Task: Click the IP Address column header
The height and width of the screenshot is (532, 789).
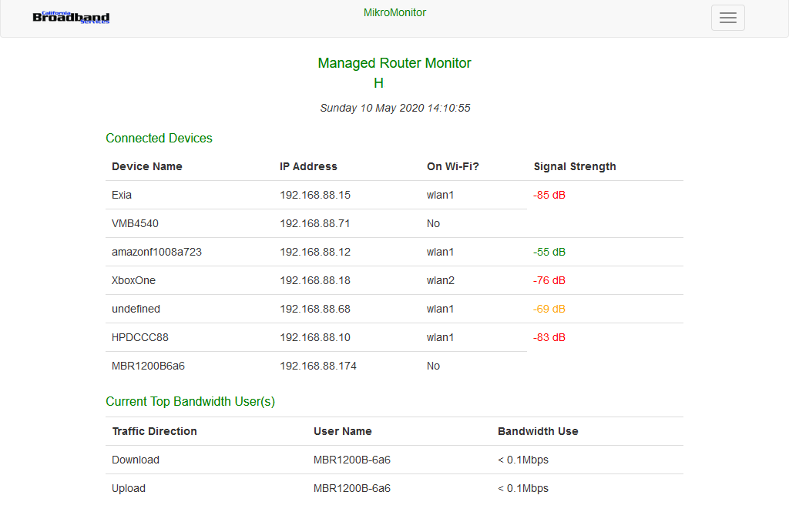Action: tap(308, 166)
